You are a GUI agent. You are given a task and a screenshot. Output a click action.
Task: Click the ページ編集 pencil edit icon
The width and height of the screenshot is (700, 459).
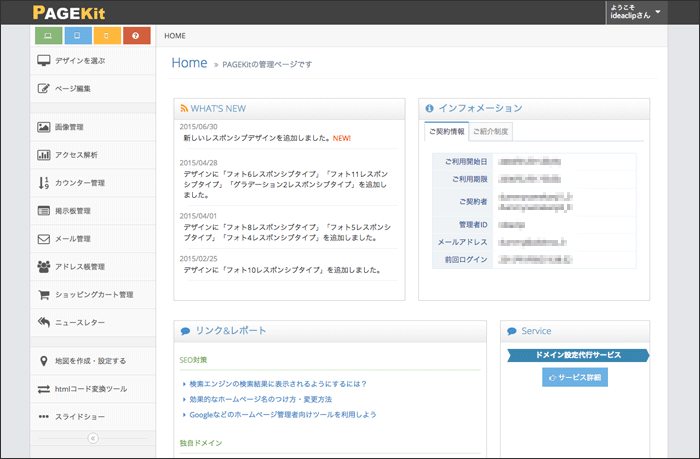coord(43,88)
